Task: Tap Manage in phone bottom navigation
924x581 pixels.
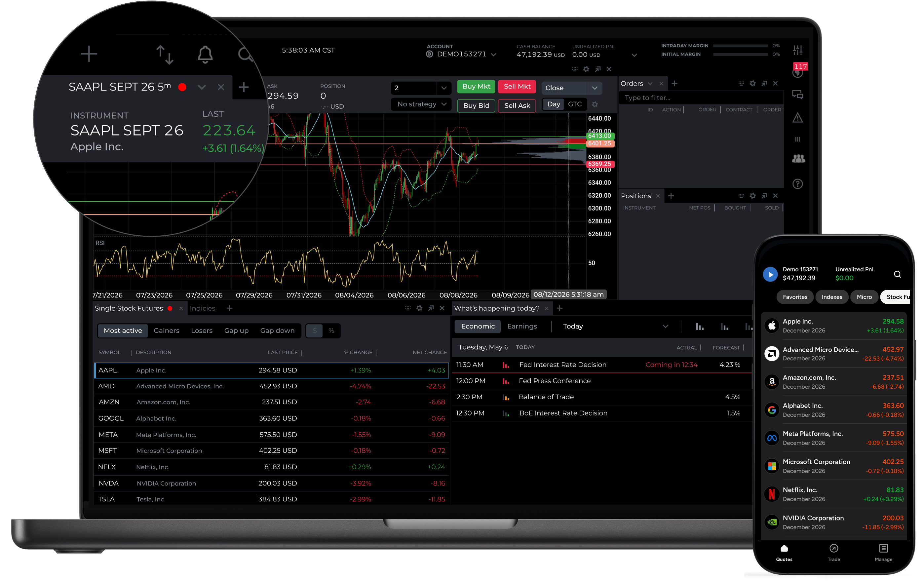Action: (883, 553)
